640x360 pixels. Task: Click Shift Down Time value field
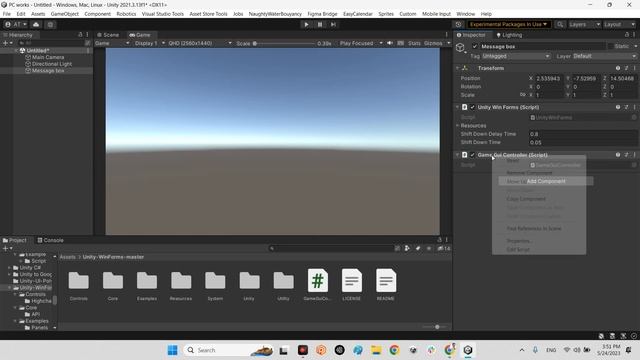point(583,142)
